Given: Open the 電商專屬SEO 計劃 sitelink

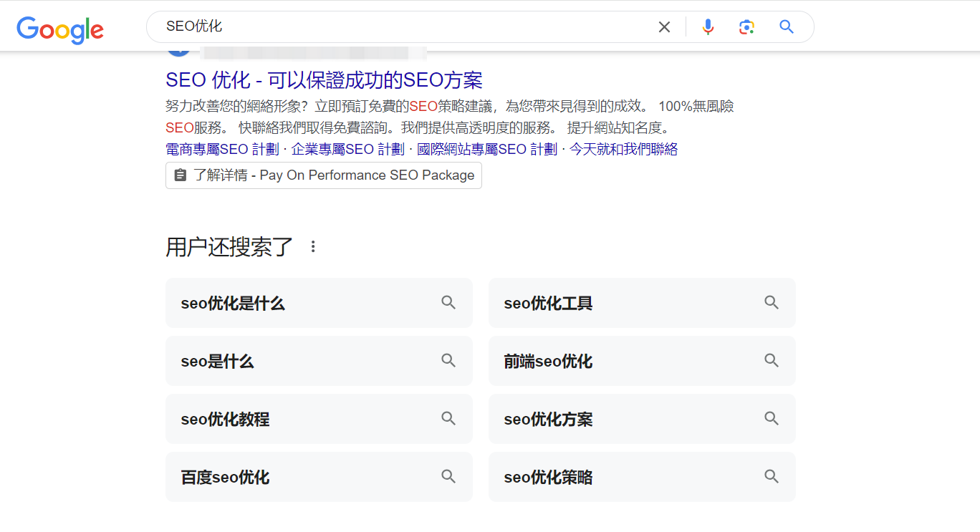Looking at the screenshot, I should (223, 149).
